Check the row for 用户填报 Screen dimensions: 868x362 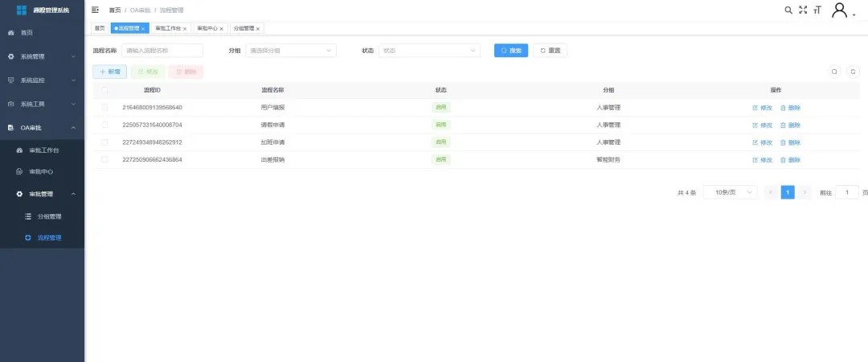click(x=104, y=108)
